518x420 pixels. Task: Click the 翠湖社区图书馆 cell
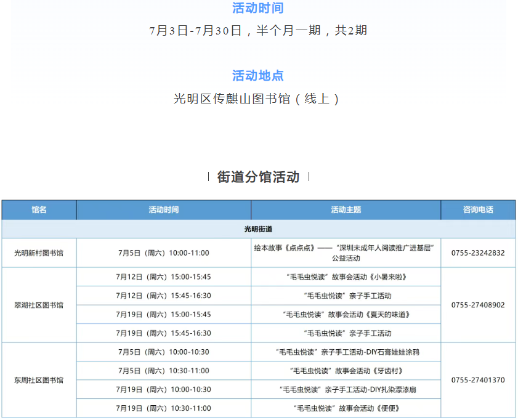(x=39, y=305)
